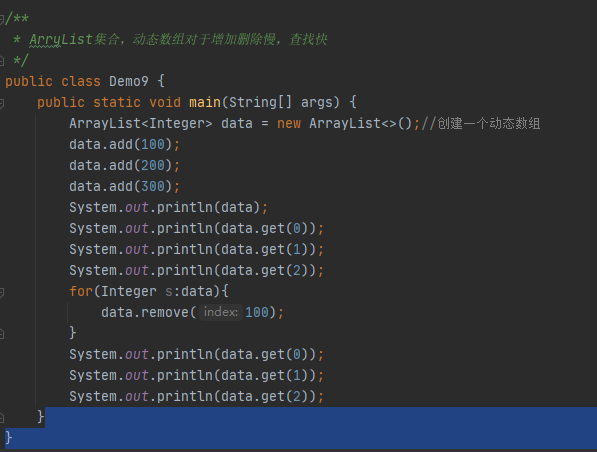Click the new keyword before ArrayList<>()

coord(289,123)
